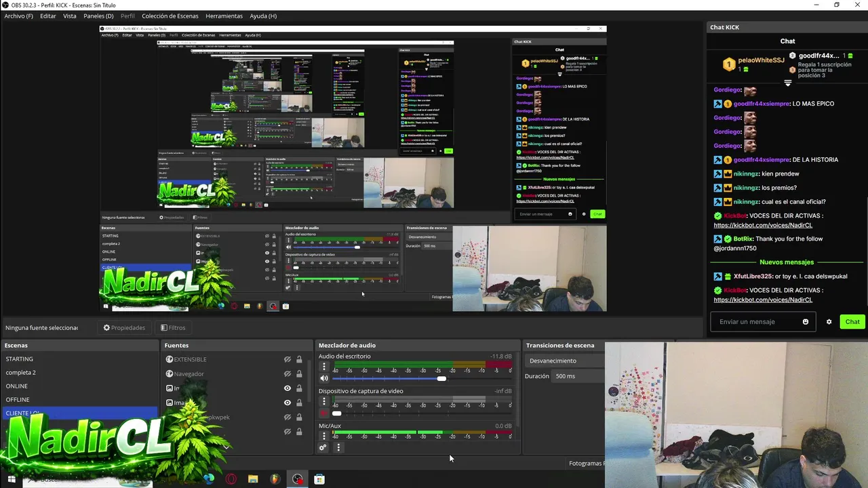The height and width of the screenshot is (488, 868).
Task: Click the crown badge beside 'kien prendew' message
Action: point(728,174)
